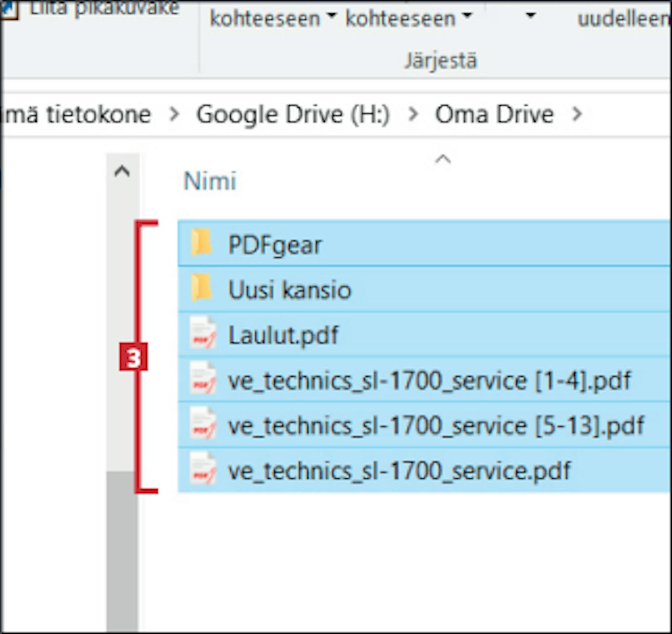This screenshot has height=634, width=672.
Task: Select the Uusi kansio folder name
Action: tap(289, 290)
